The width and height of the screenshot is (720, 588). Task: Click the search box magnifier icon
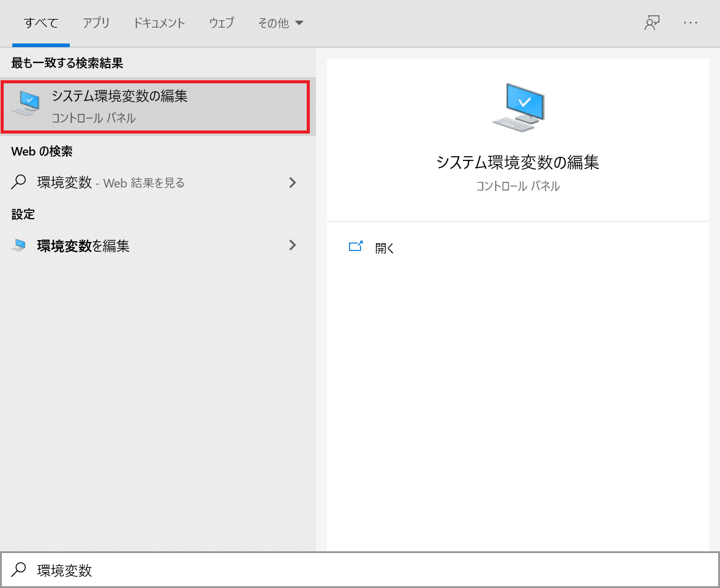(x=18, y=570)
